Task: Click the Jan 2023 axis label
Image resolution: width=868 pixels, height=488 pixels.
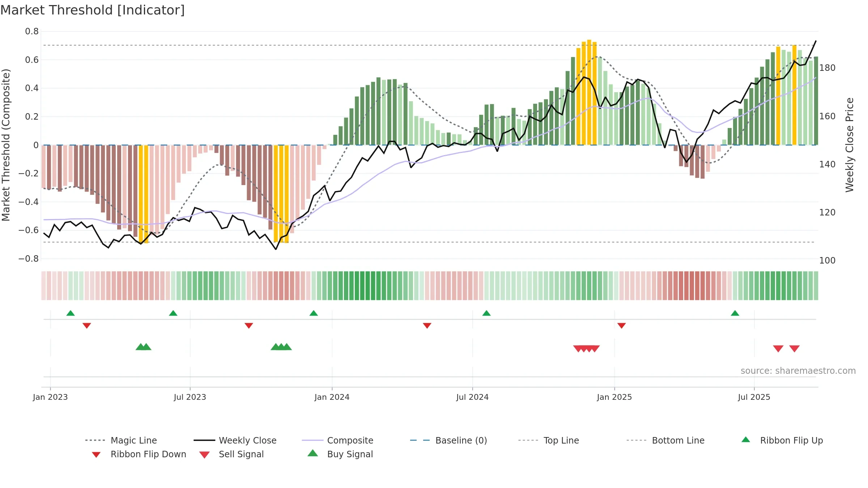Action: click(x=50, y=397)
